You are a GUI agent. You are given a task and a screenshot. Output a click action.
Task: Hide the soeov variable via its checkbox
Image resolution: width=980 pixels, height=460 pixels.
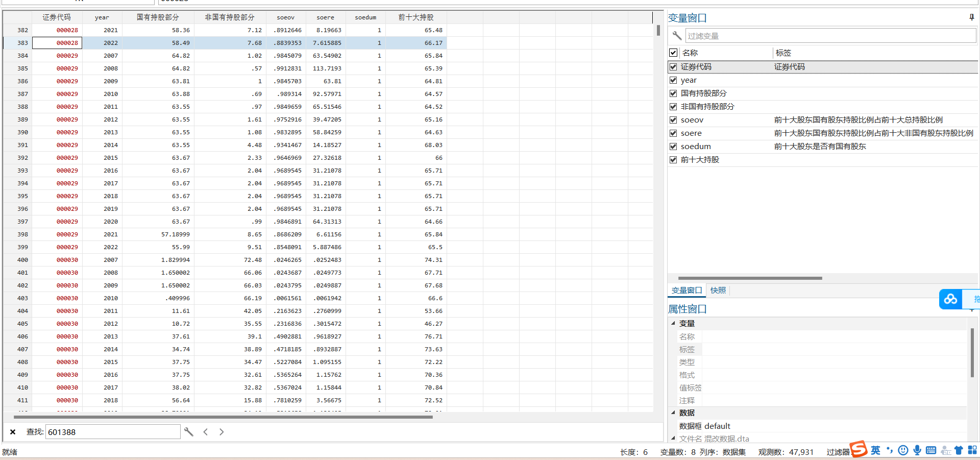click(673, 120)
